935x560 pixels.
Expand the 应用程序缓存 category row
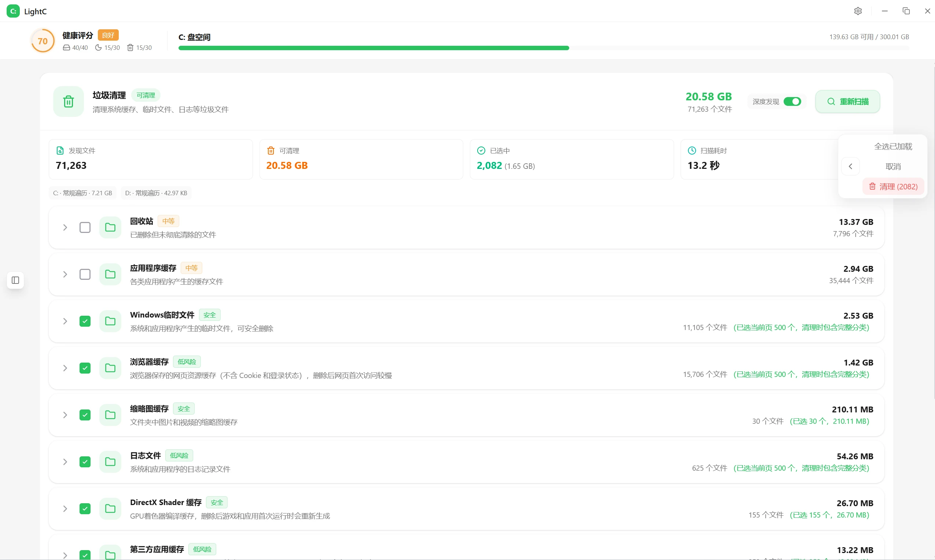[65, 274]
